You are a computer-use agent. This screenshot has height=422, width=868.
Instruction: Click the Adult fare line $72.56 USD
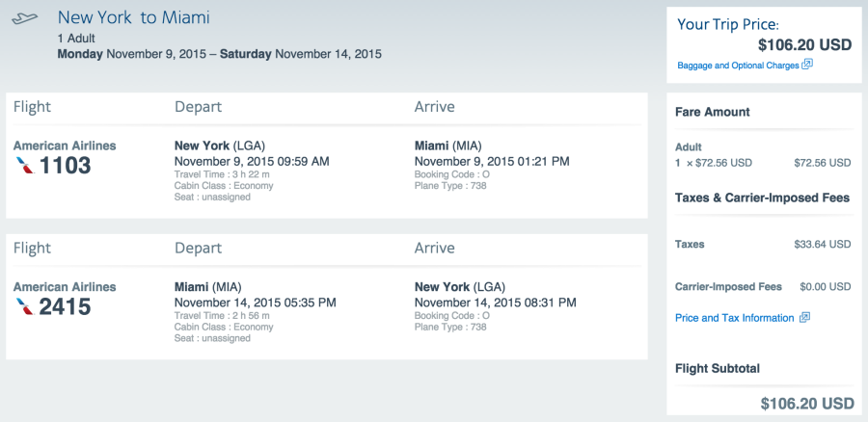pyautogui.click(x=822, y=163)
